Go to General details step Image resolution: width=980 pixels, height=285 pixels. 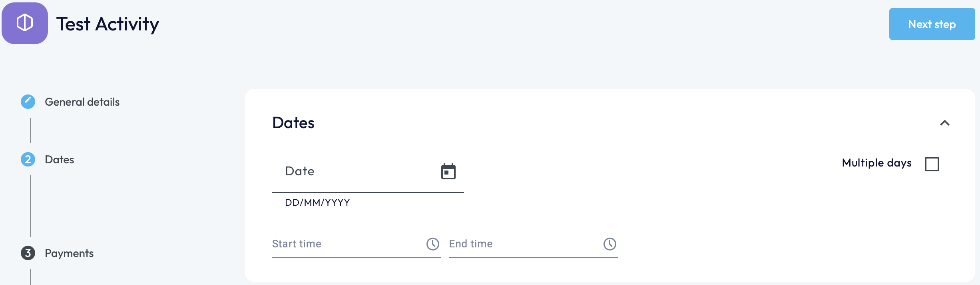click(x=82, y=102)
